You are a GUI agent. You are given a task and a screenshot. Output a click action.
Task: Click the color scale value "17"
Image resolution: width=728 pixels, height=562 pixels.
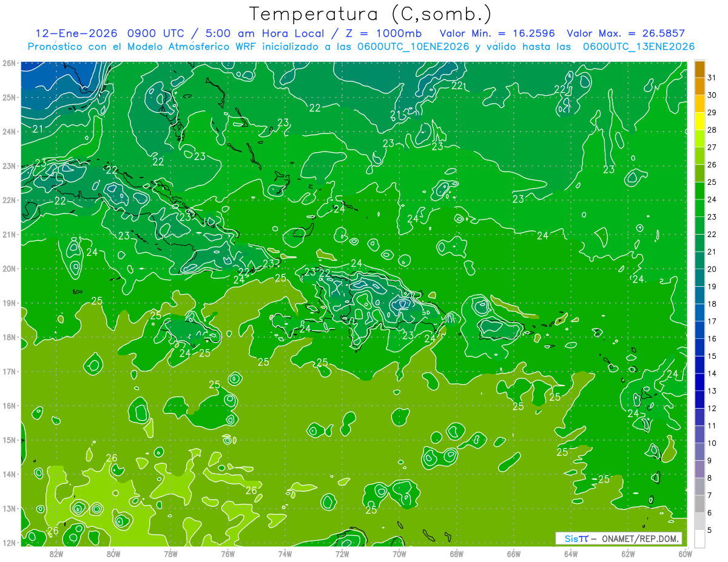[712, 321]
